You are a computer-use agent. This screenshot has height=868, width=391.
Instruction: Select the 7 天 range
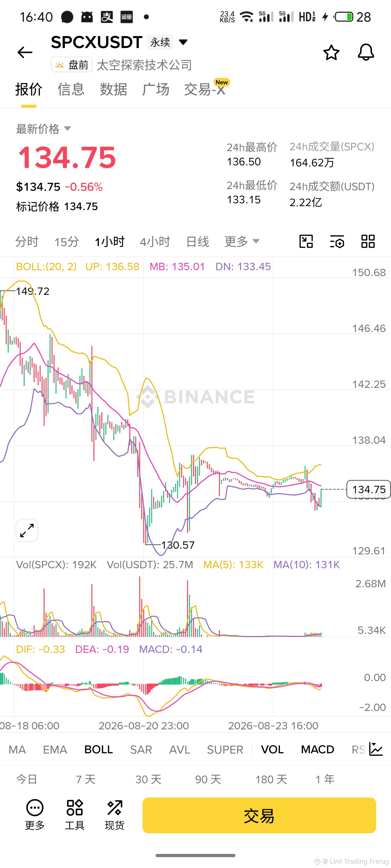[86, 779]
